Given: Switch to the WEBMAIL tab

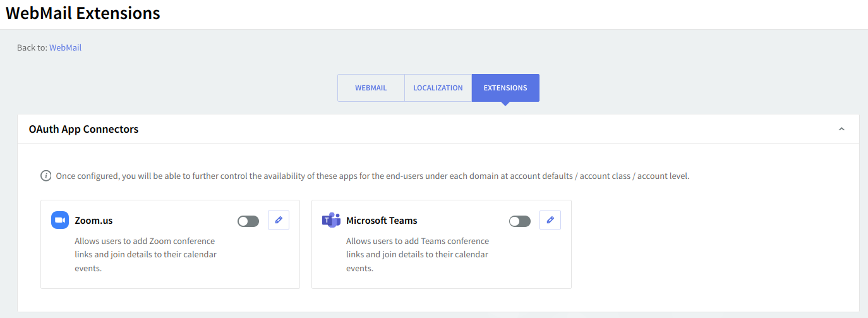Looking at the screenshot, I should [371, 88].
